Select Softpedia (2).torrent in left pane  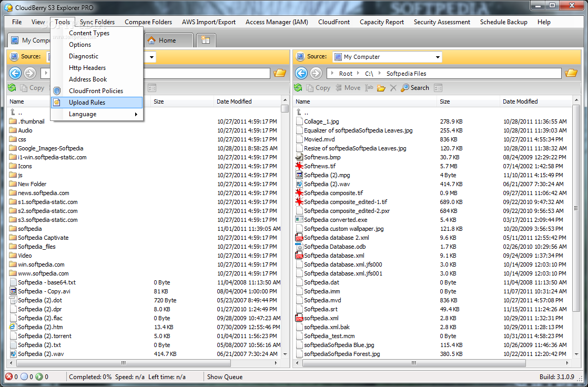coord(45,335)
